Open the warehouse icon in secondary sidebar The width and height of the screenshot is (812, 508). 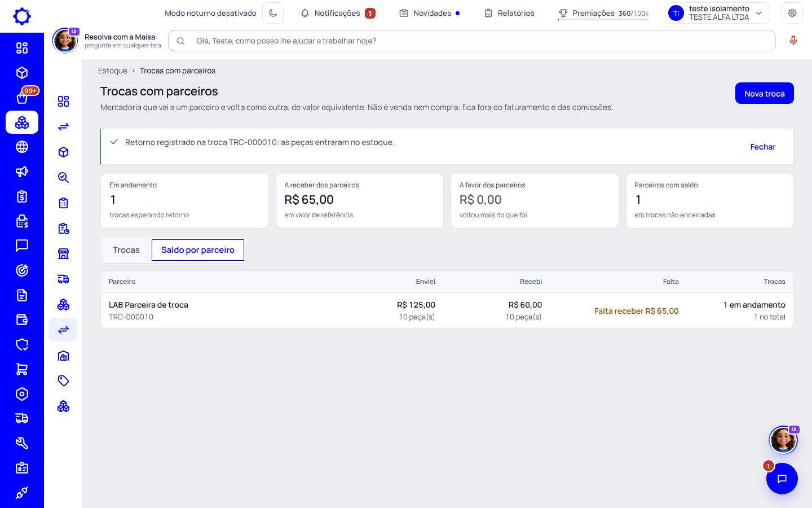click(x=63, y=356)
